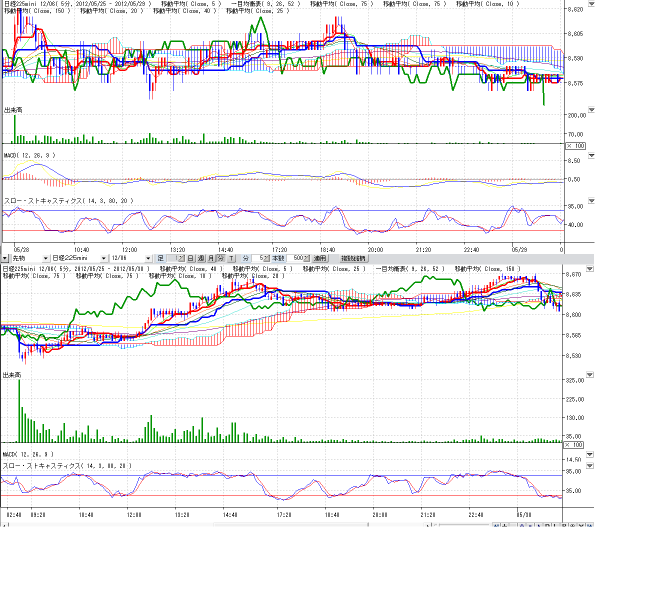Open top price chart options triangle menu
Image resolution: width=672 pixels, height=616 pixels.
[591, 4]
